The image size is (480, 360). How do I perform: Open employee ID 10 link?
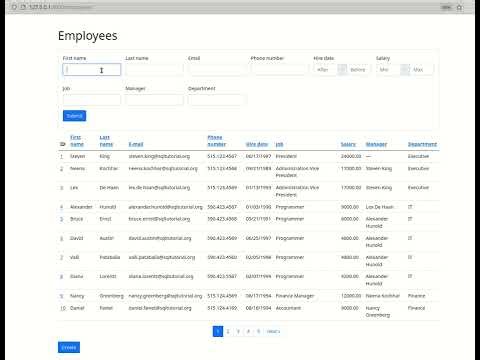(x=63, y=308)
